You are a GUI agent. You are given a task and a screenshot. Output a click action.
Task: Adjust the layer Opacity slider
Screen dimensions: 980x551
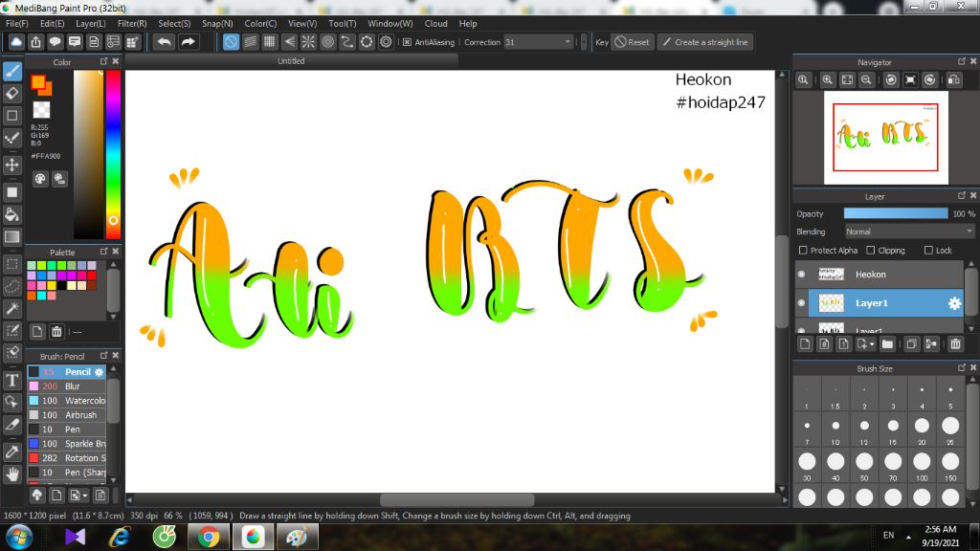pos(895,213)
